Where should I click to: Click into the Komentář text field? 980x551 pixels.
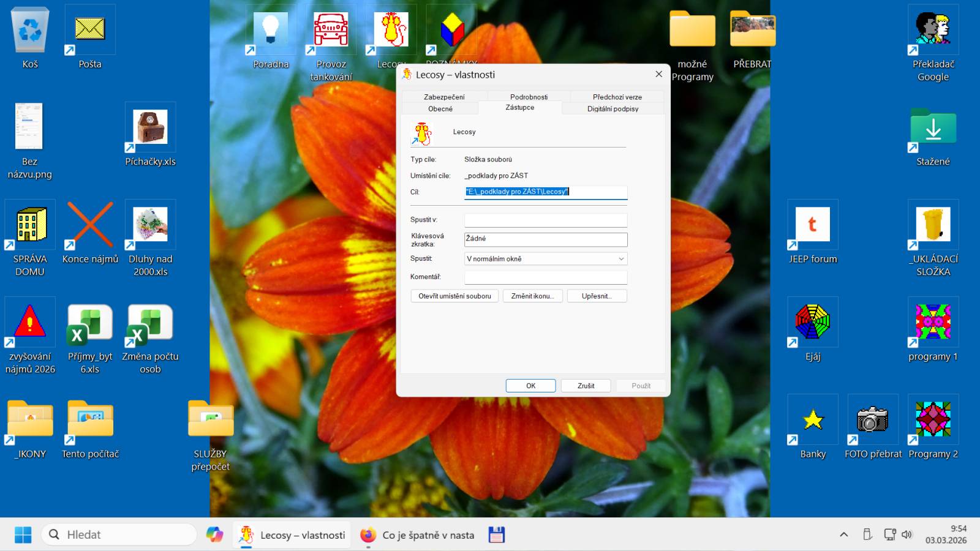point(545,277)
